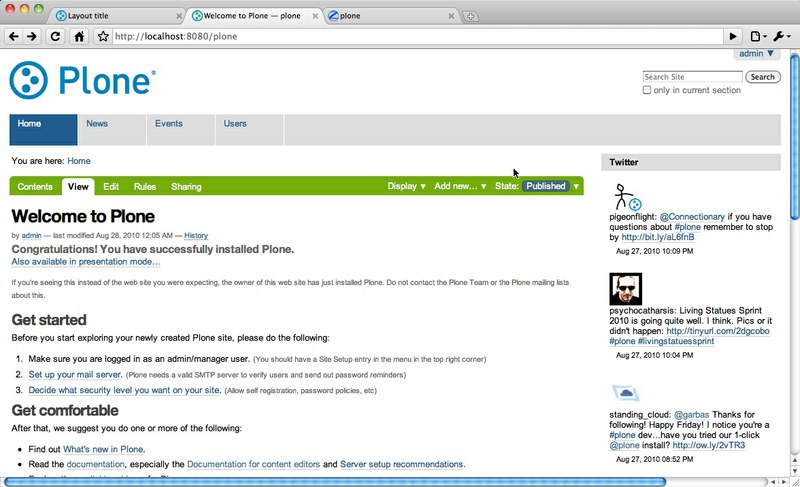Image resolution: width=800 pixels, height=487 pixels.
Task: Open the Display dropdown menu
Action: (x=406, y=186)
